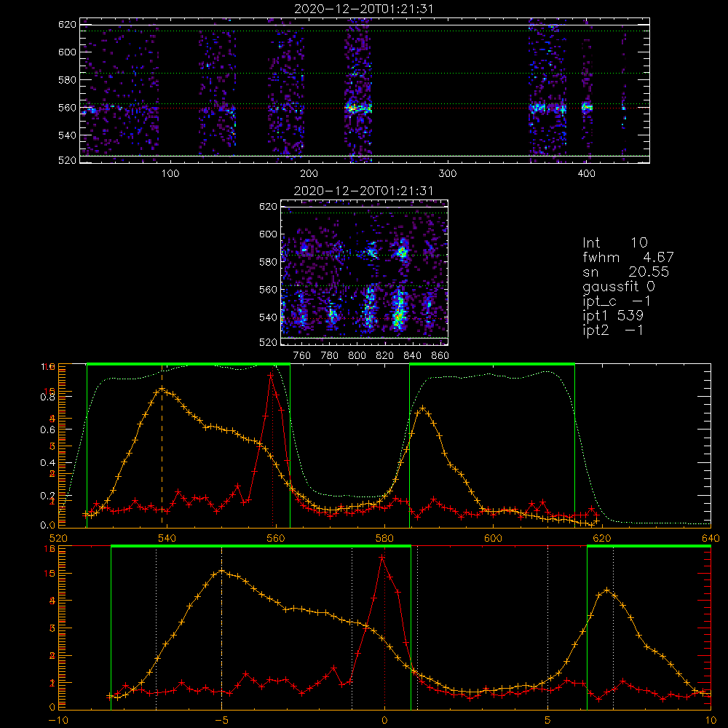
Task: Click axis label 580 on upper profile plot
Action: [x=384, y=538]
